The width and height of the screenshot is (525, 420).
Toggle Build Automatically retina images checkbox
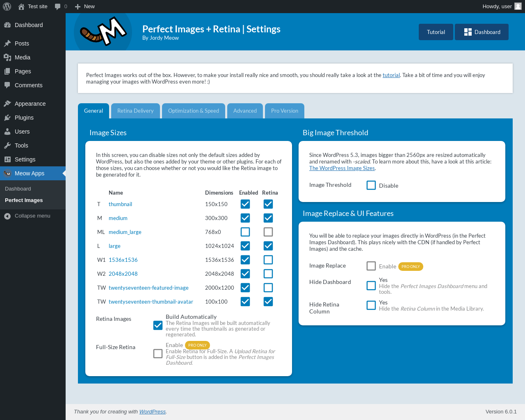point(158,325)
